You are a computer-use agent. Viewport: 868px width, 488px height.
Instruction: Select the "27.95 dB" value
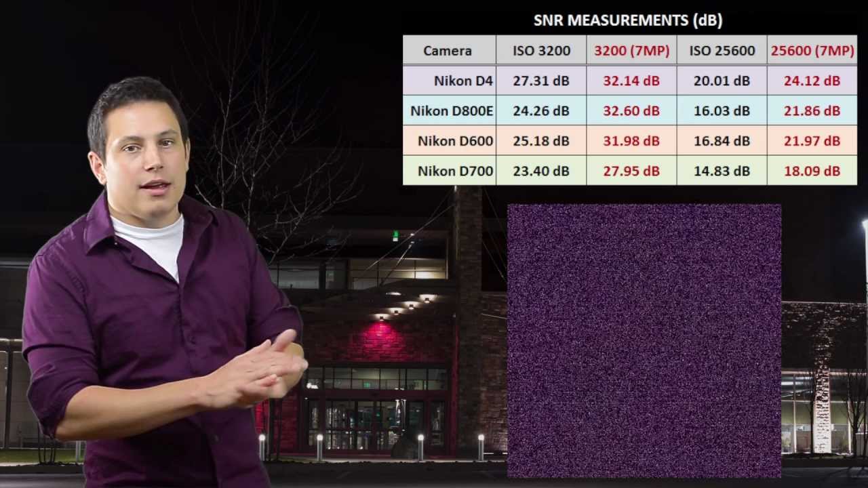[x=631, y=171]
